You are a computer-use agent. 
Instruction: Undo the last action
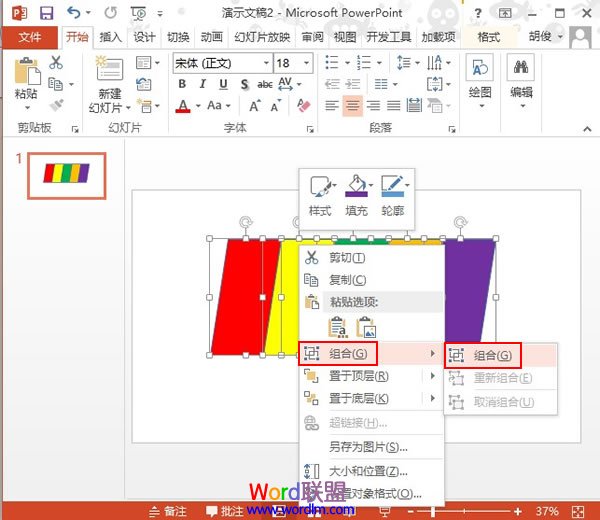(x=73, y=13)
